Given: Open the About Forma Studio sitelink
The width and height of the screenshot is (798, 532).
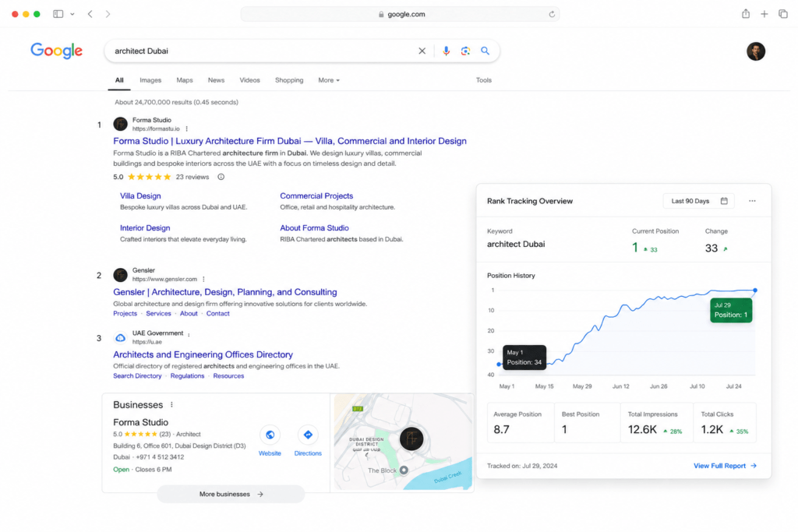Looking at the screenshot, I should tap(314, 228).
